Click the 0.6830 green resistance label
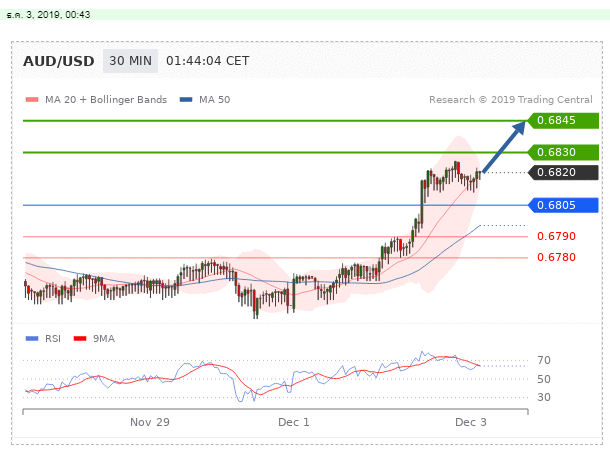This screenshot has width=610, height=452. click(x=563, y=152)
